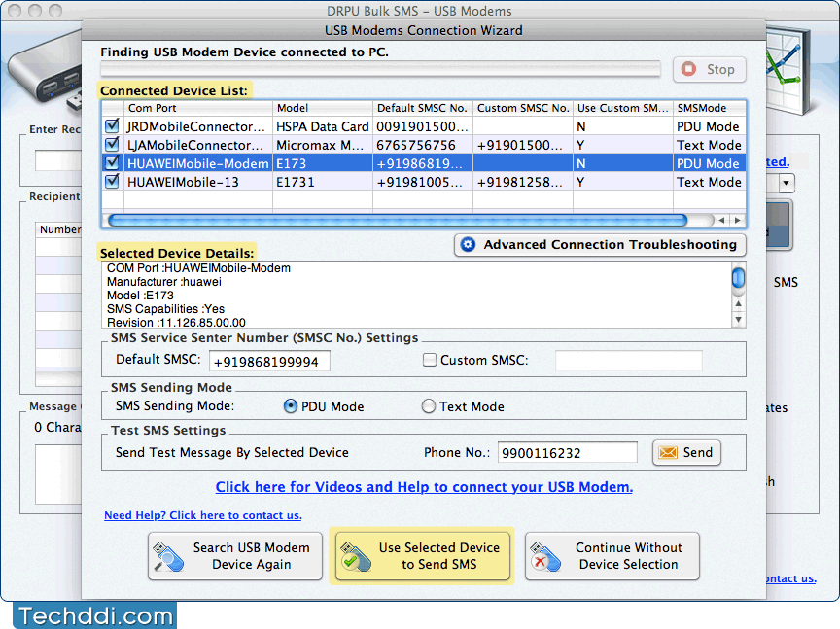840x629 pixels.
Task: Click the device list horizontal scrollbar thumb
Action: pos(398,220)
